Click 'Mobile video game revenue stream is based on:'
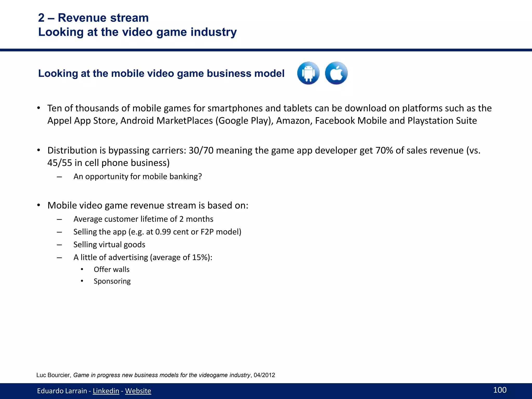This screenshot has width=532, height=399. pyautogui.click(x=148, y=205)
